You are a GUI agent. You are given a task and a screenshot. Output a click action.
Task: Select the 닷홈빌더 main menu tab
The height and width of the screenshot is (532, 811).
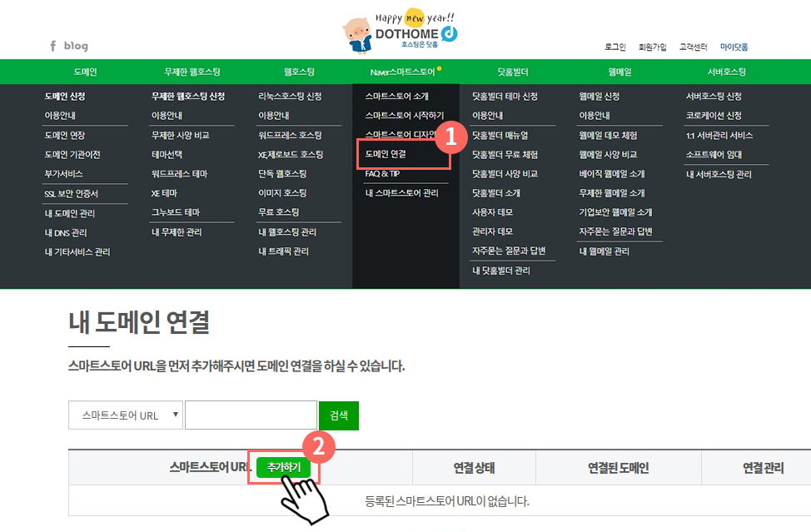pyautogui.click(x=513, y=72)
